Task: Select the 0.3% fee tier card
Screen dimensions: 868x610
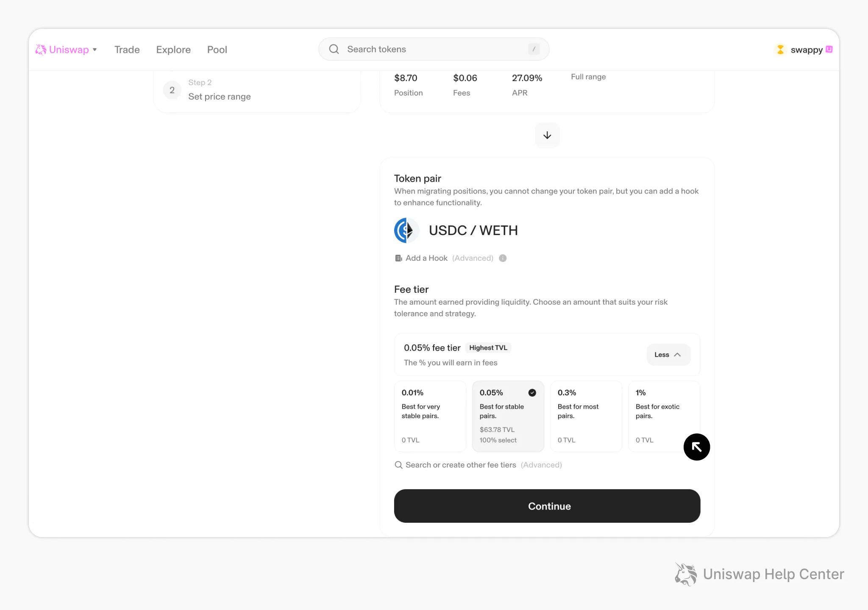Action: point(586,416)
